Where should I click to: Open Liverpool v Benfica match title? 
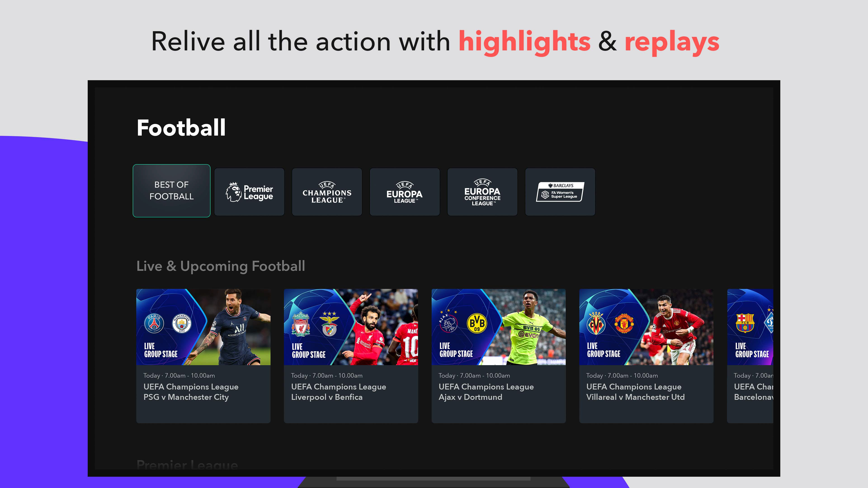coord(327,397)
